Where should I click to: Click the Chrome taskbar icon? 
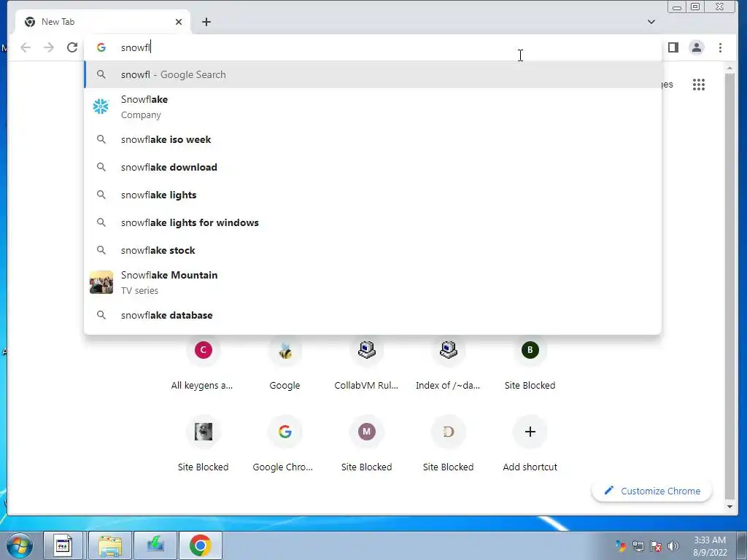(200, 545)
